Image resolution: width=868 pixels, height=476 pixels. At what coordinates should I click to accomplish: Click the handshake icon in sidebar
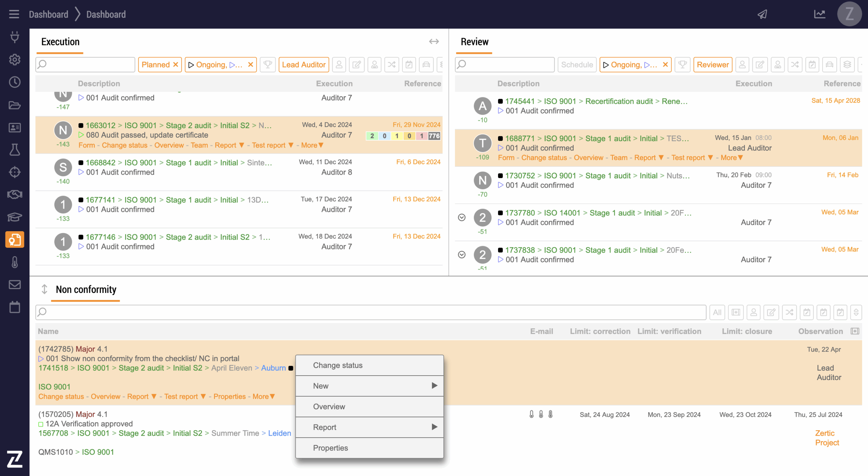15,194
